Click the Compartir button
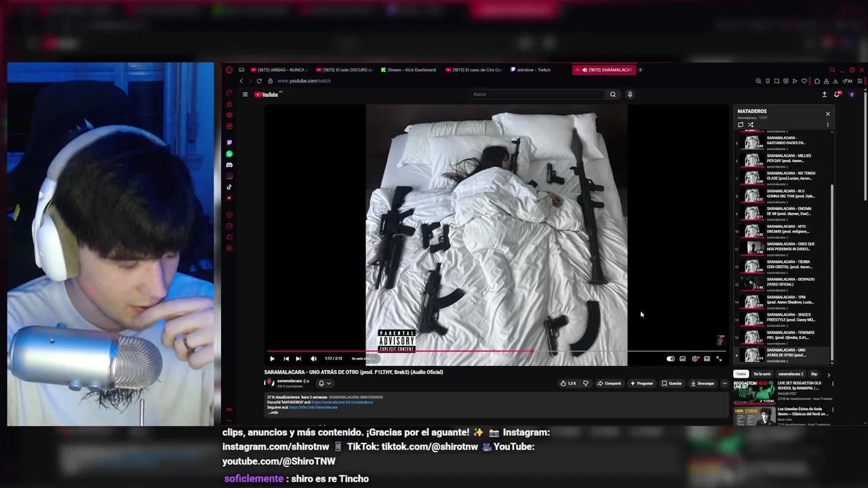 tap(609, 383)
